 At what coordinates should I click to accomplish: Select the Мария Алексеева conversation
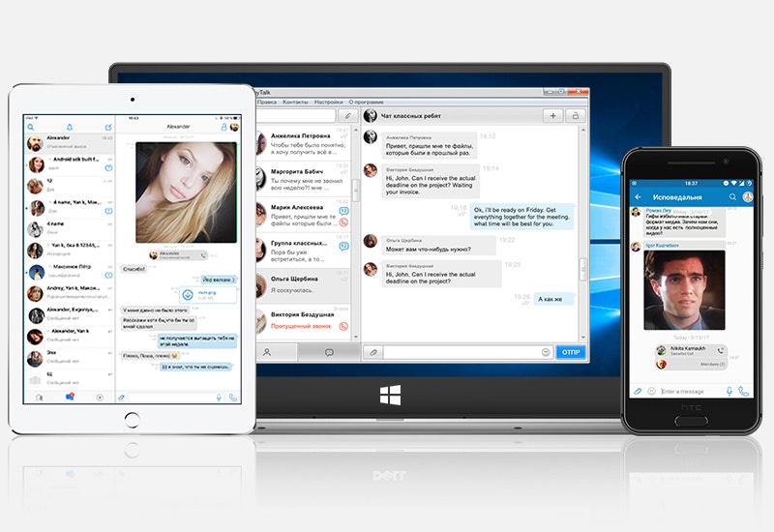coord(303,215)
